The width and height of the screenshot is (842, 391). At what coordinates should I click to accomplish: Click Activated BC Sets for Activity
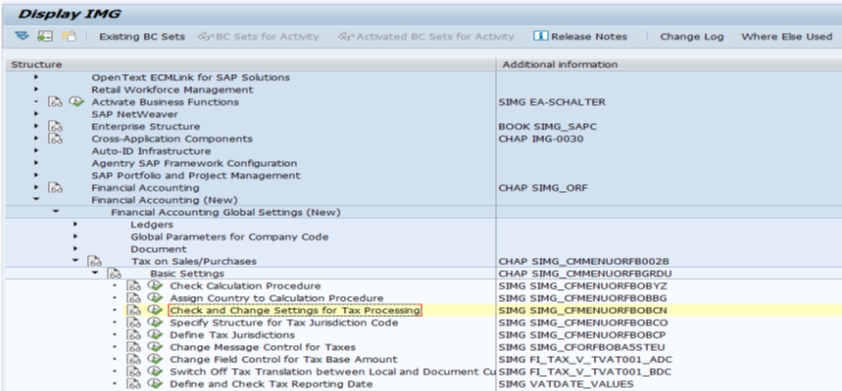(x=426, y=37)
